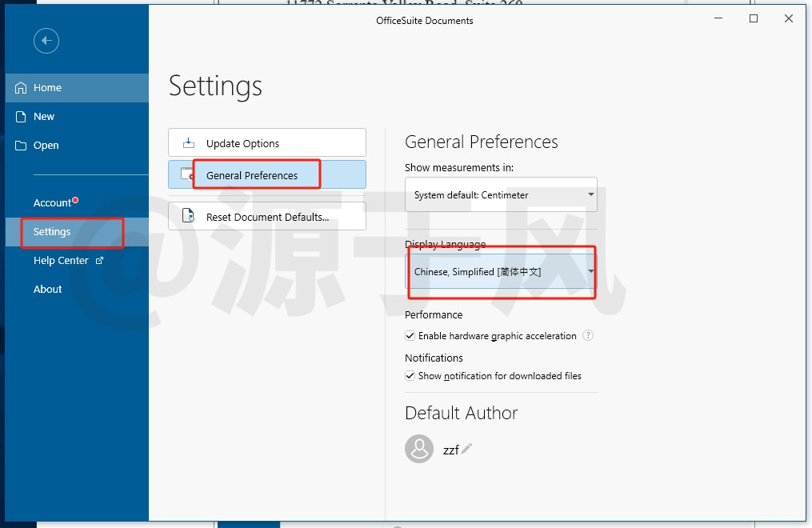Open the Show measurements in dropdown
Image resolution: width=812 pixels, height=528 pixels.
point(501,194)
